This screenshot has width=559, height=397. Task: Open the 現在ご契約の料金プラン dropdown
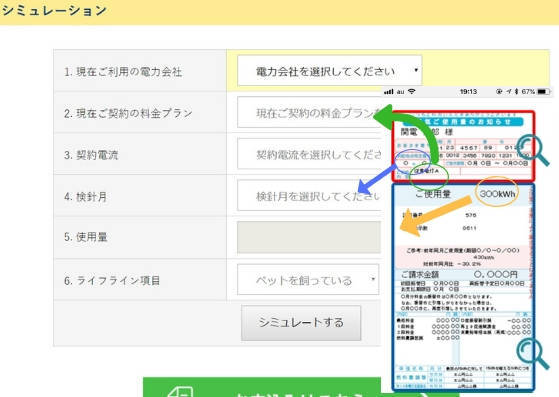[309, 112]
